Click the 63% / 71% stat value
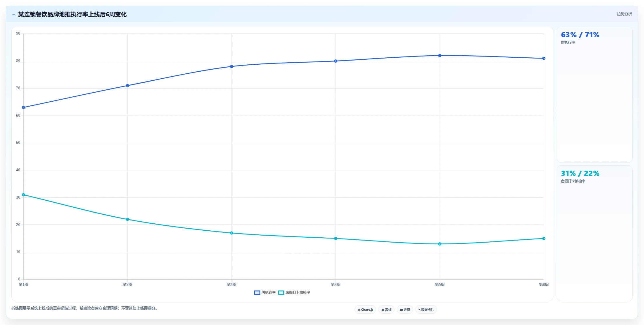 click(580, 35)
